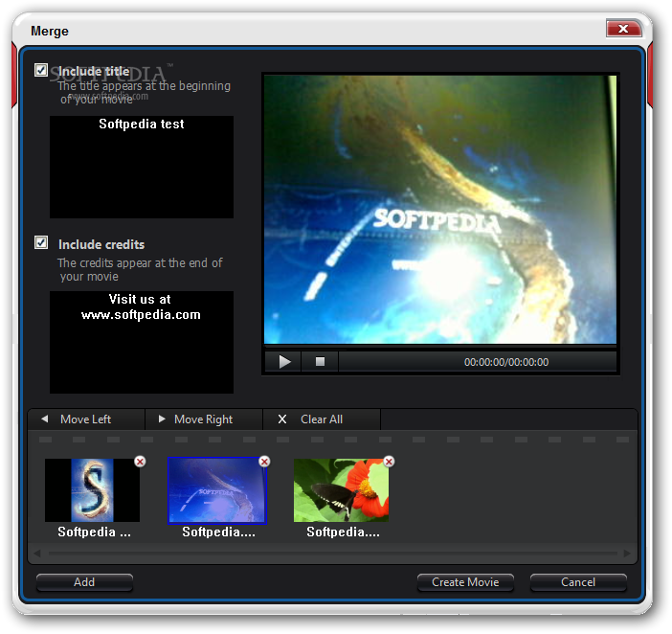
Task: Click the 'Include title' label
Action: coord(94,71)
